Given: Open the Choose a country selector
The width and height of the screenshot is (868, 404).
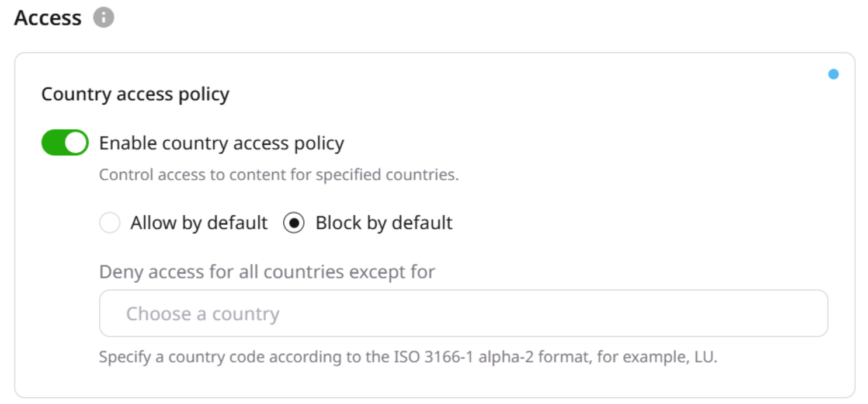Looking at the screenshot, I should (464, 314).
